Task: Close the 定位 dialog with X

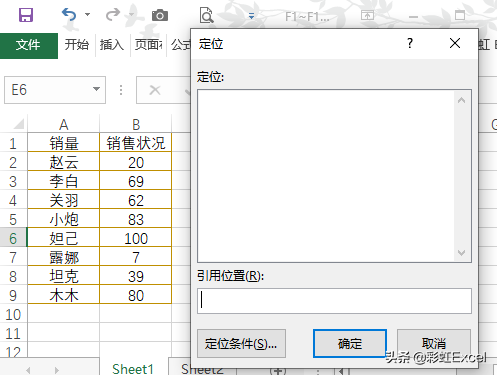Action: pos(455,43)
